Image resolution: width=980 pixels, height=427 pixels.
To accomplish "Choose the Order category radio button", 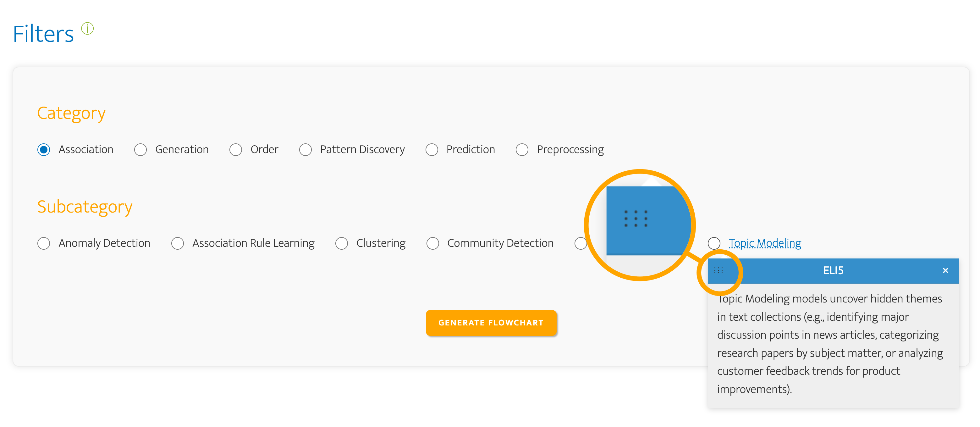I will tap(235, 150).
